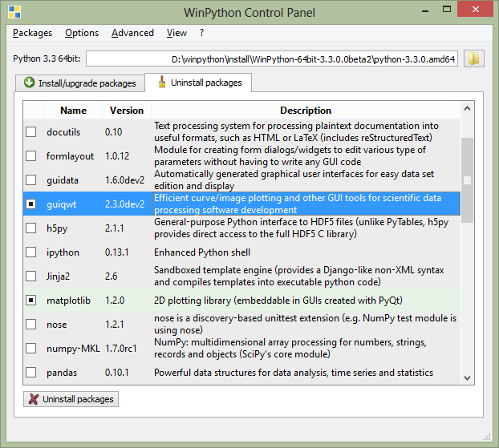Click the 'ipython' package name

pos(63,252)
